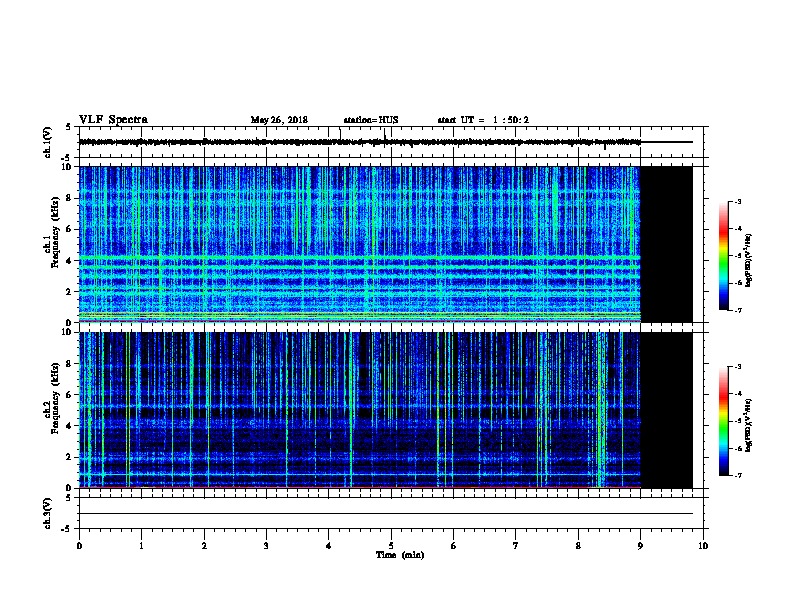Click the date "May 26, 2018"

click(279, 120)
